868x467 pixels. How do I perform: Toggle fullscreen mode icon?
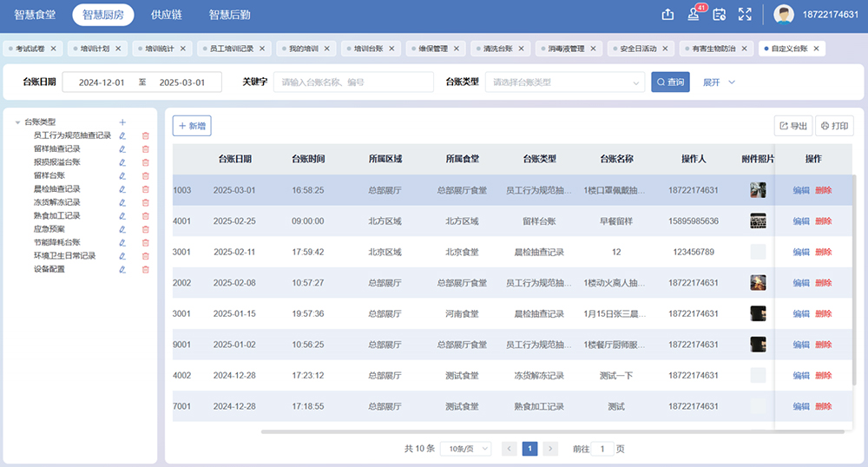click(x=744, y=14)
